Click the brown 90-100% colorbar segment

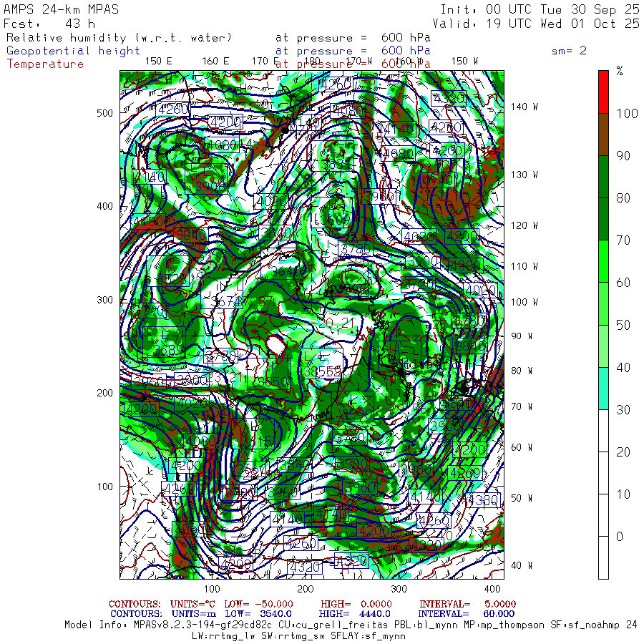pyautogui.click(x=603, y=134)
